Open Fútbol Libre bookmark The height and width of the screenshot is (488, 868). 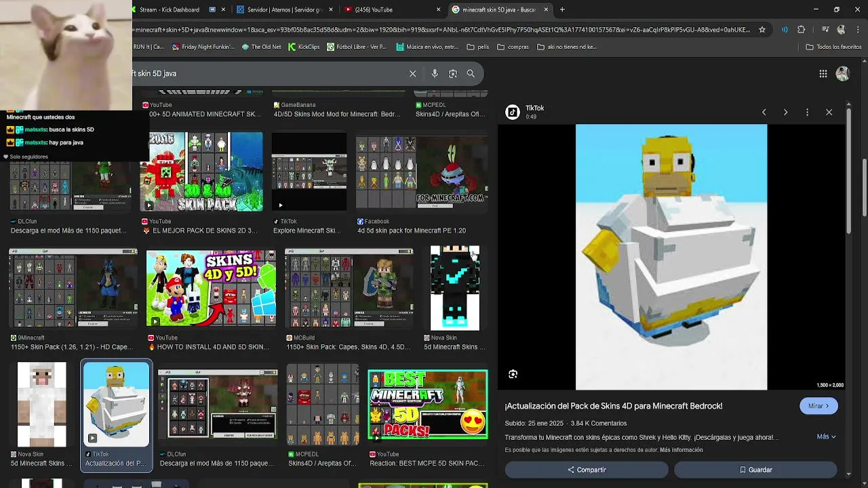pyautogui.click(x=357, y=47)
